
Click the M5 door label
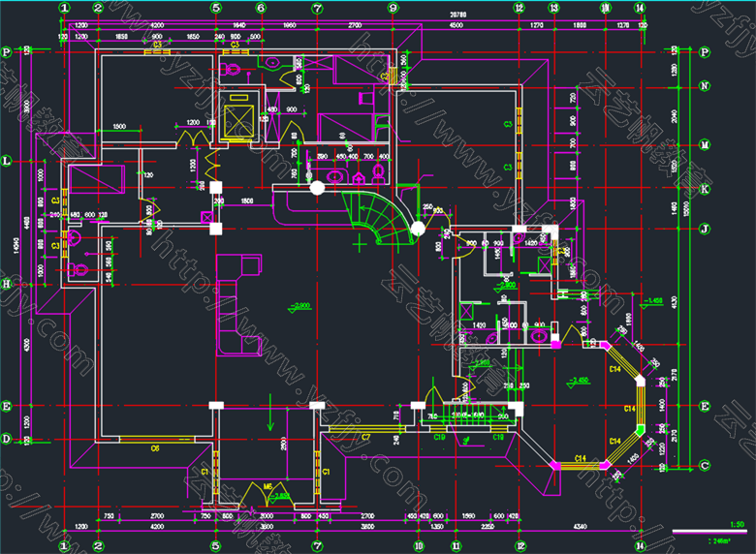268,486
